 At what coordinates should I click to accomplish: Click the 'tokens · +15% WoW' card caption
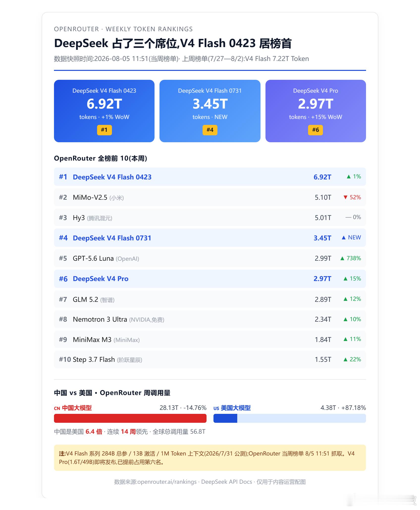(x=316, y=117)
